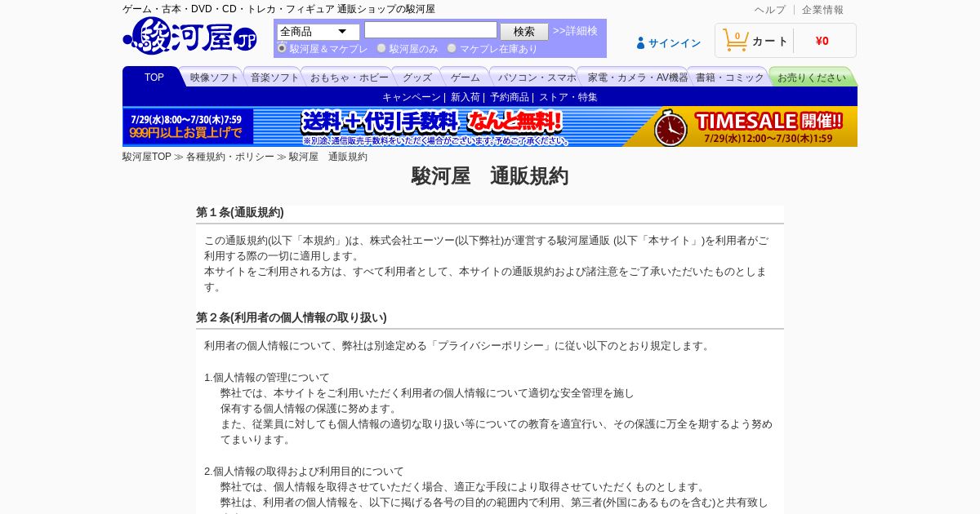Open the shopping cart icon
Image resolution: width=980 pixels, height=514 pixels.
coord(735,40)
